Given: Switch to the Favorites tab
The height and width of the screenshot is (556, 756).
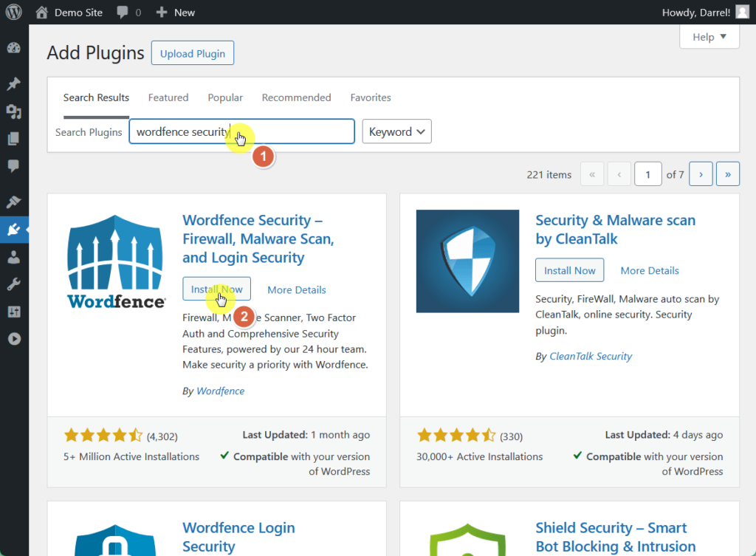Looking at the screenshot, I should click(x=371, y=97).
